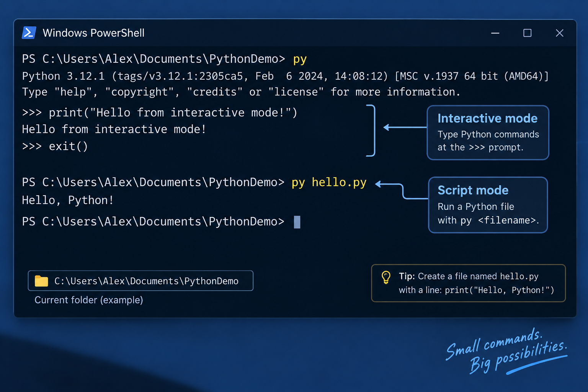Image resolution: width=588 pixels, height=392 pixels.
Task: Click 'Type Python commands at the >>> prompt.' text
Action: point(488,141)
